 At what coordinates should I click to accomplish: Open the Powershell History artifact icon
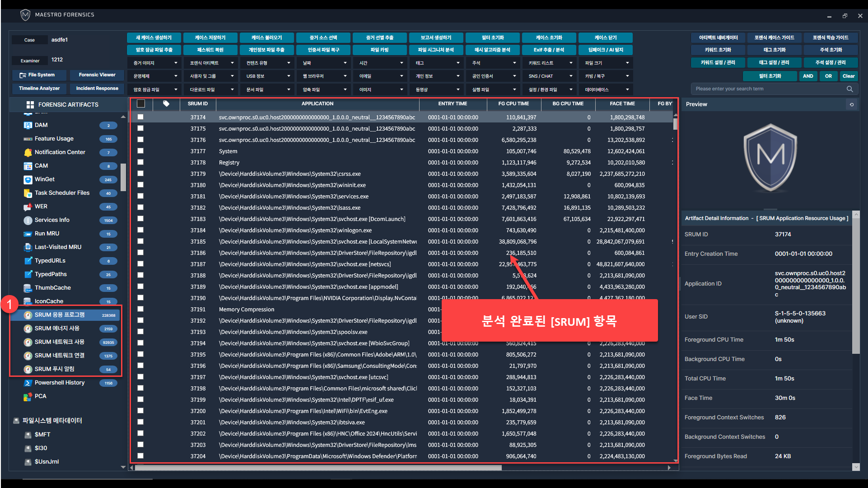pos(28,383)
